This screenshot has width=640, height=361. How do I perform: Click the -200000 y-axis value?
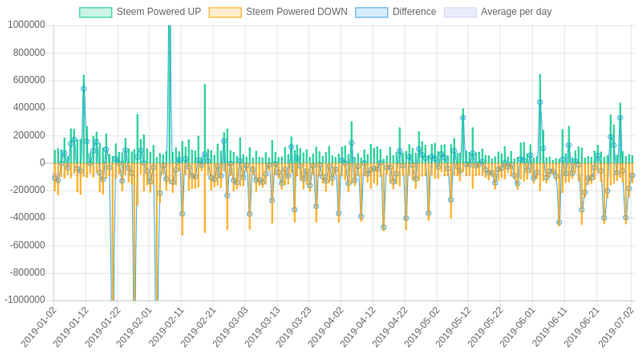(27, 190)
